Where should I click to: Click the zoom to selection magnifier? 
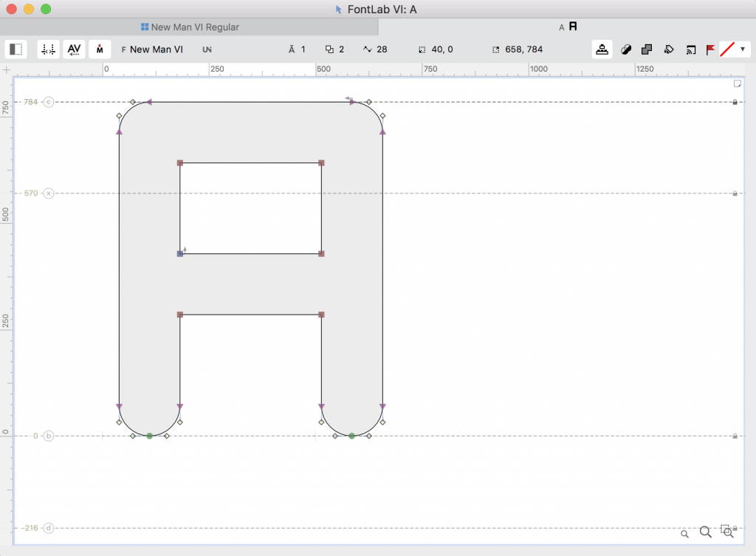[727, 530]
